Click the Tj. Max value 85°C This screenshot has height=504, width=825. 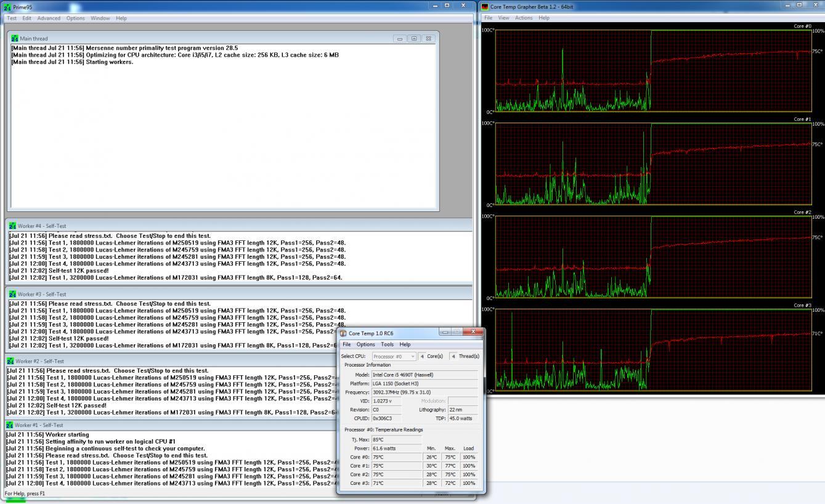click(x=397, y=439)
